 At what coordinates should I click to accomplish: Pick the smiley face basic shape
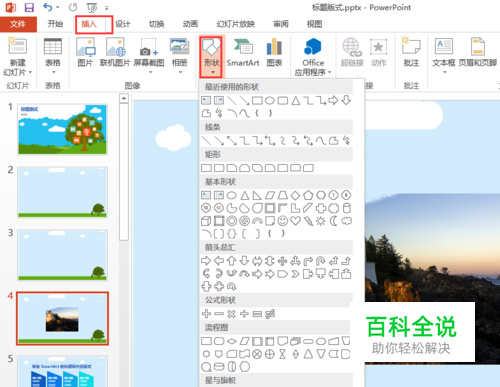pos(283,221)
